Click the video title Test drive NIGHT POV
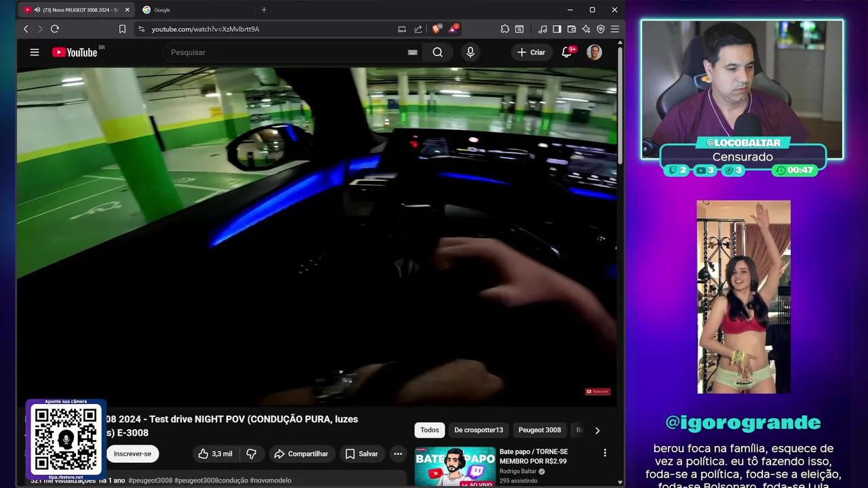Viewport: 868px width, 488px height. click(x=231, y=426)
